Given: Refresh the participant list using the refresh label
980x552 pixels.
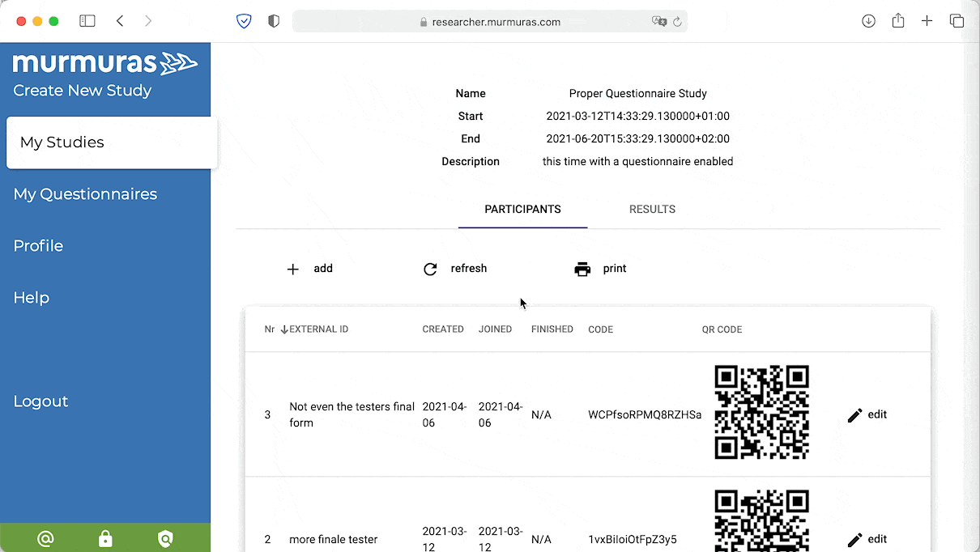Looking at the screenshot, I should pos(469,269).
